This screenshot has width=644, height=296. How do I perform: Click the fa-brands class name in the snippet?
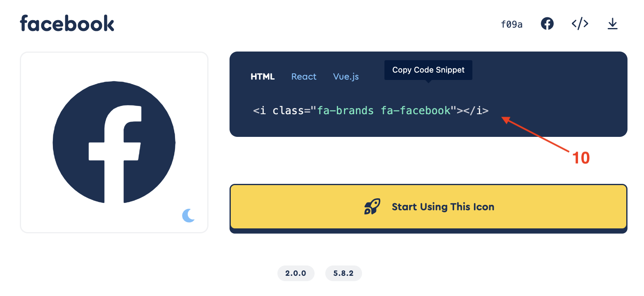point(345,110)
